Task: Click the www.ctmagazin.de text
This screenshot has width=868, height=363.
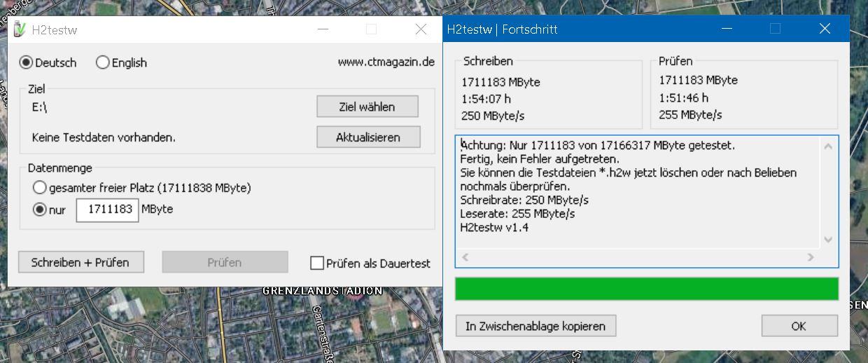Action: pos(386,62)
